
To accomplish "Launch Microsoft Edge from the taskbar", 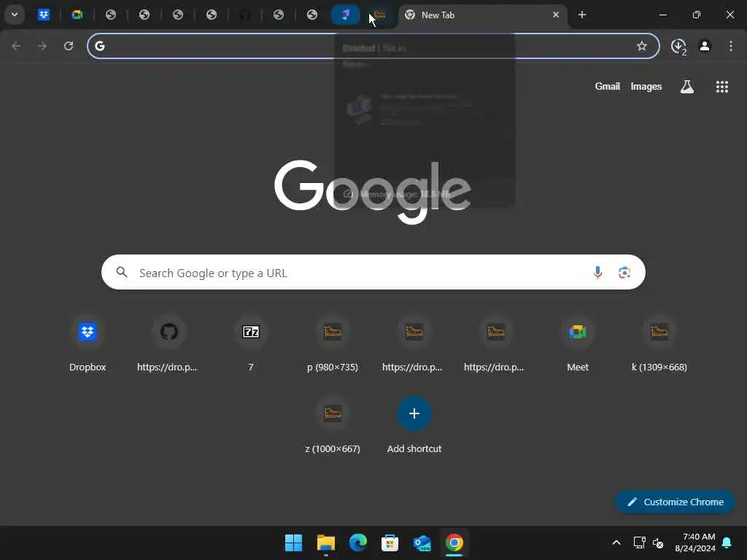I will coord(357,542).
